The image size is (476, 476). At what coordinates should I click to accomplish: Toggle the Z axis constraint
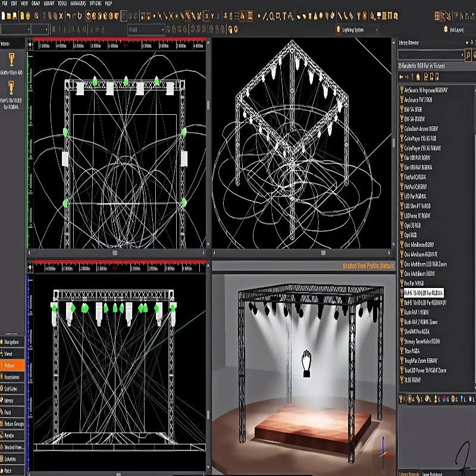pos(218,16)
